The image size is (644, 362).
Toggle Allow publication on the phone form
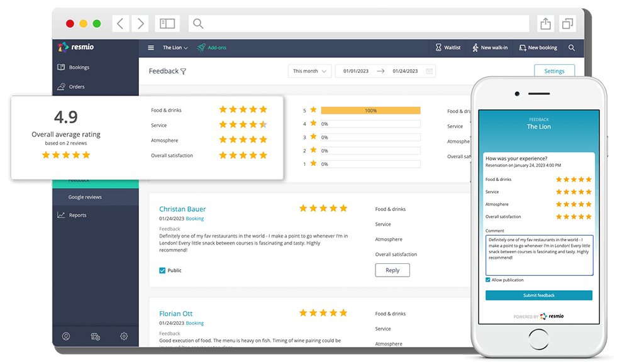pos(487,280)
